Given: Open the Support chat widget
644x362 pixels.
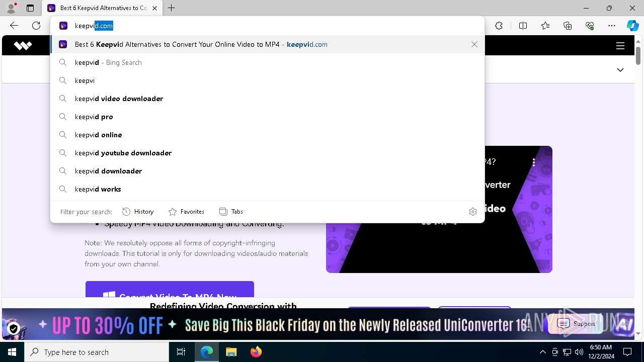Looking at the screenshot, I should (576, 324).
